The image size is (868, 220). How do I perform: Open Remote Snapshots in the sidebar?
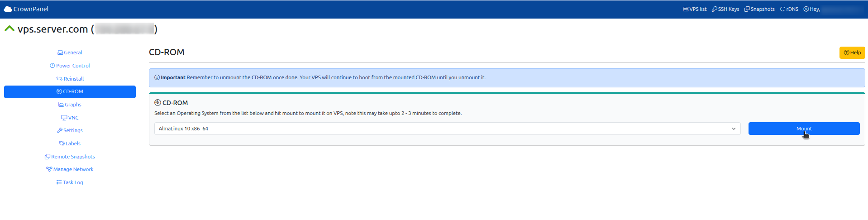pyautogui.click(x=70, y=157)
